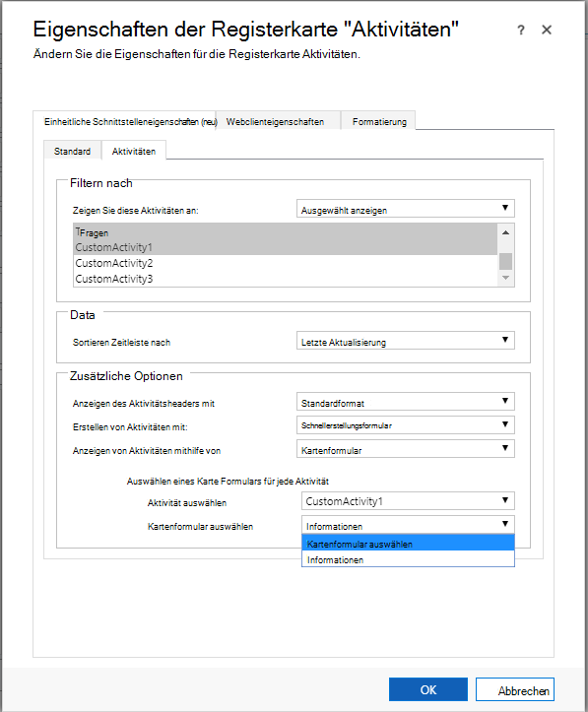Switch to the Standard sub-tab
588x712 pixels.
[72, 151]
